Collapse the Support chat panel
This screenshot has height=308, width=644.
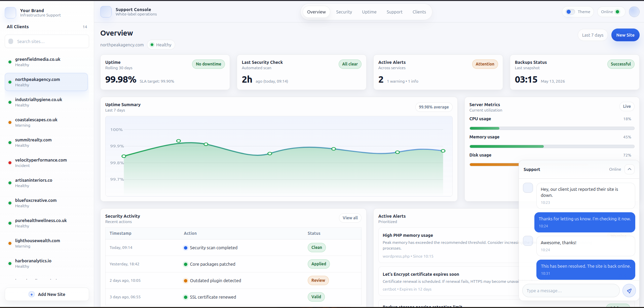630,169
